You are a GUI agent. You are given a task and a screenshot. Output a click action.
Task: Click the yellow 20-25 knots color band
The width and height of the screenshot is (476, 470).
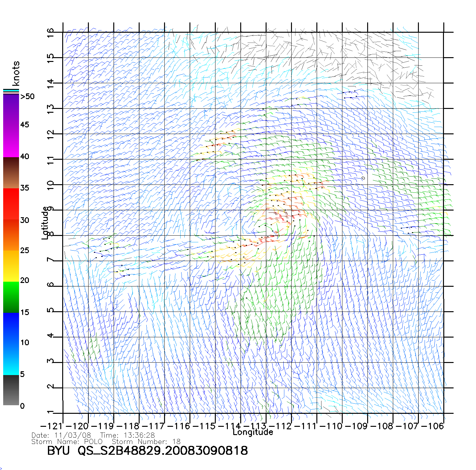coord(11,266)
